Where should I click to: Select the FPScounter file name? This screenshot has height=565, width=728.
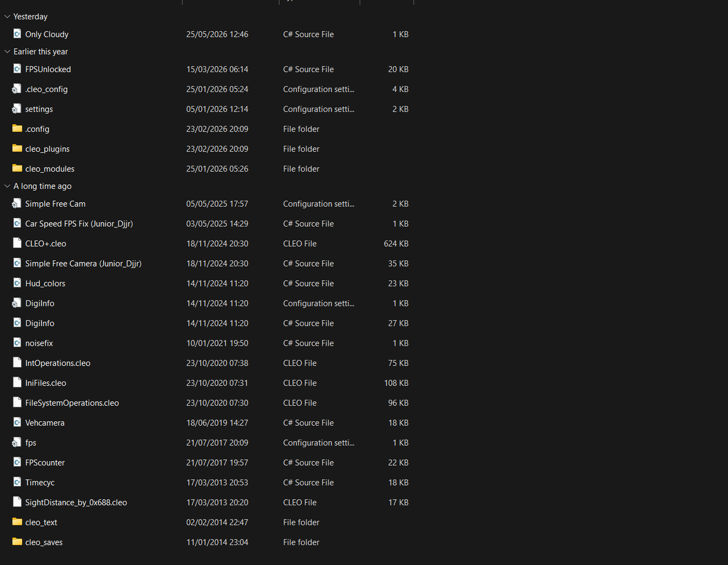click(45, 463)
